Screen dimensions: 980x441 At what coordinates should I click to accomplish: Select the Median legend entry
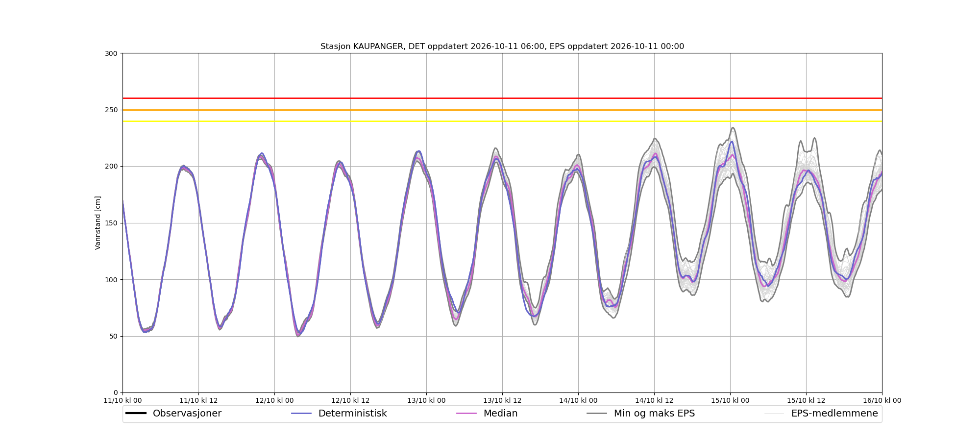tap(487, 414)
